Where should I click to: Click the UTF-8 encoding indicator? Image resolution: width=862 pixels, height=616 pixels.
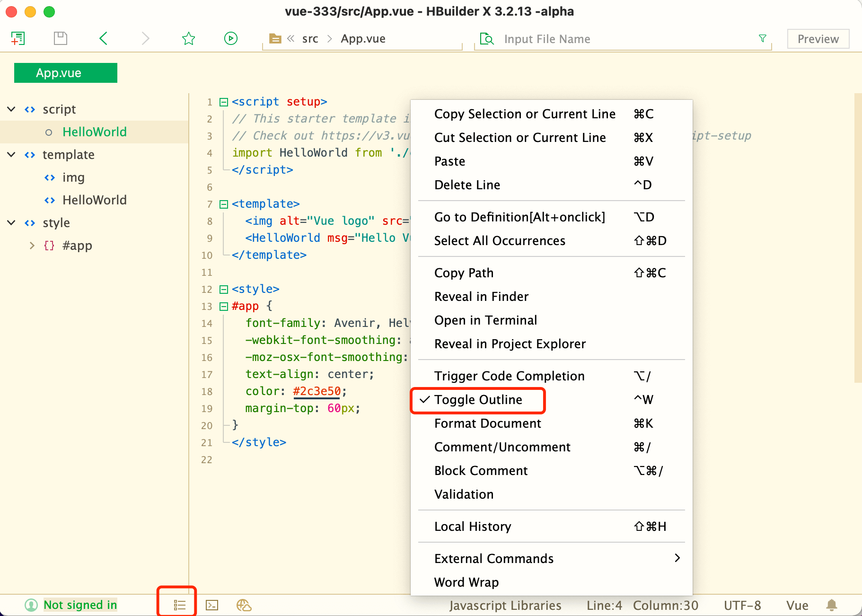[742, 606]
